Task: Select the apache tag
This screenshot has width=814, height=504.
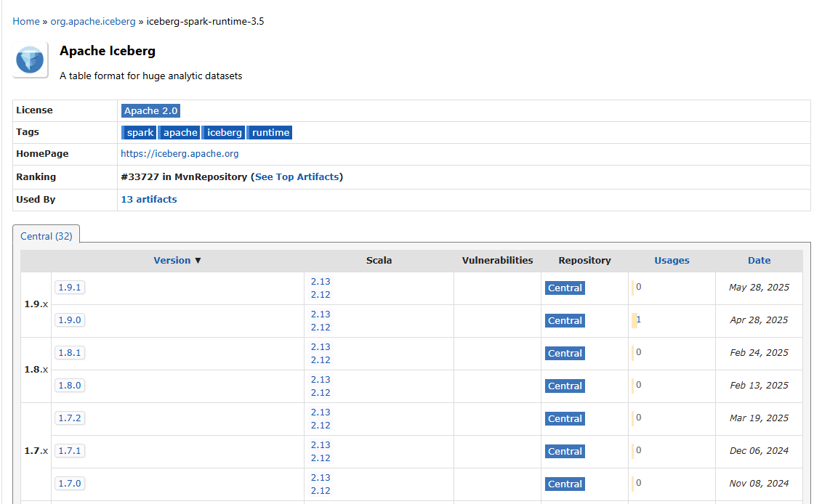Action: point(180,132)
